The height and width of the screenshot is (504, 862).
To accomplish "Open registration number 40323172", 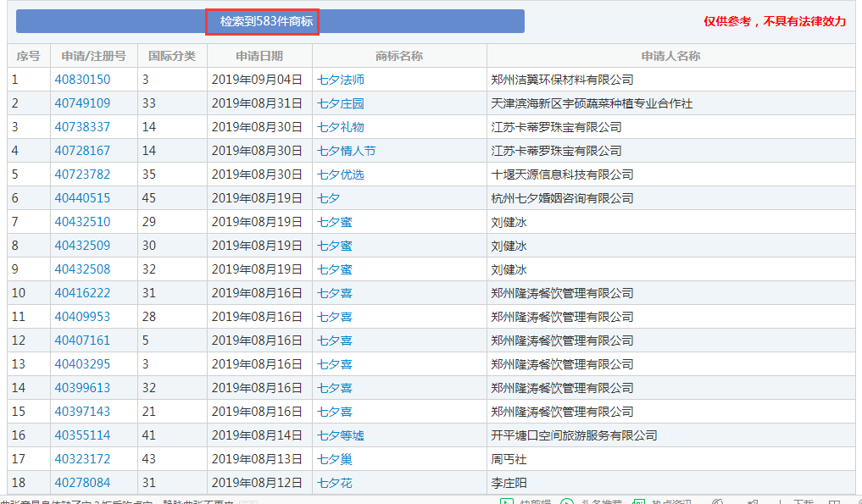I will 82,459.
